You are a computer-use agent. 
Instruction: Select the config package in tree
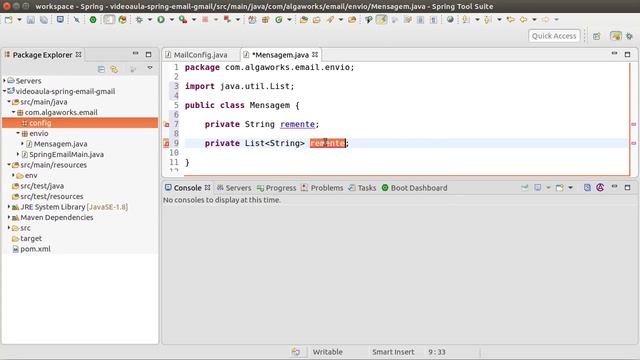click(80, 123)
